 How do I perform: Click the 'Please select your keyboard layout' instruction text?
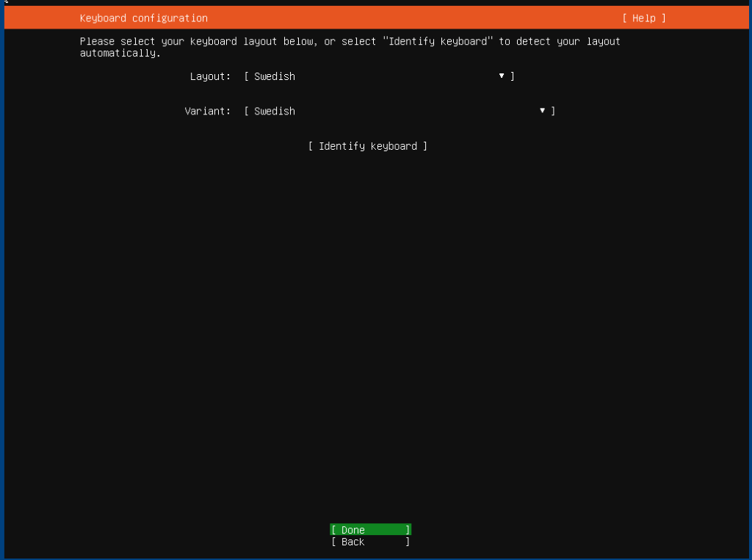pos(350,47)
